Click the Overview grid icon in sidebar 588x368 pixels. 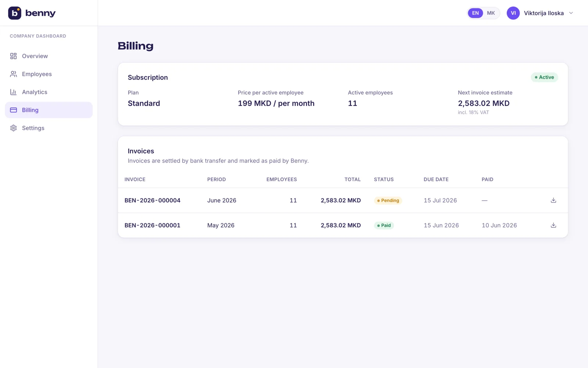[x=14, y=56]
